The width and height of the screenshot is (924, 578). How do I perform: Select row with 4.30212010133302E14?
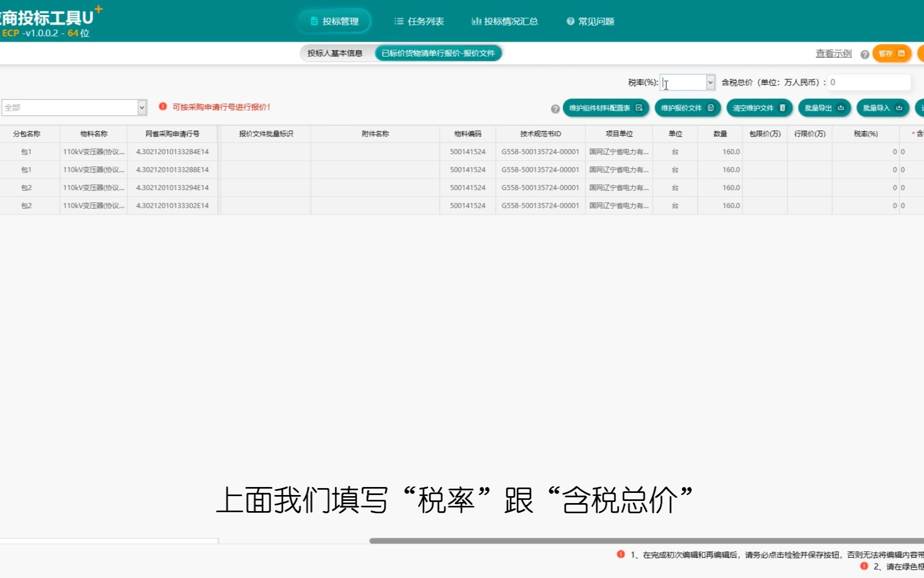pyautogui.click(x=462, y=206)
